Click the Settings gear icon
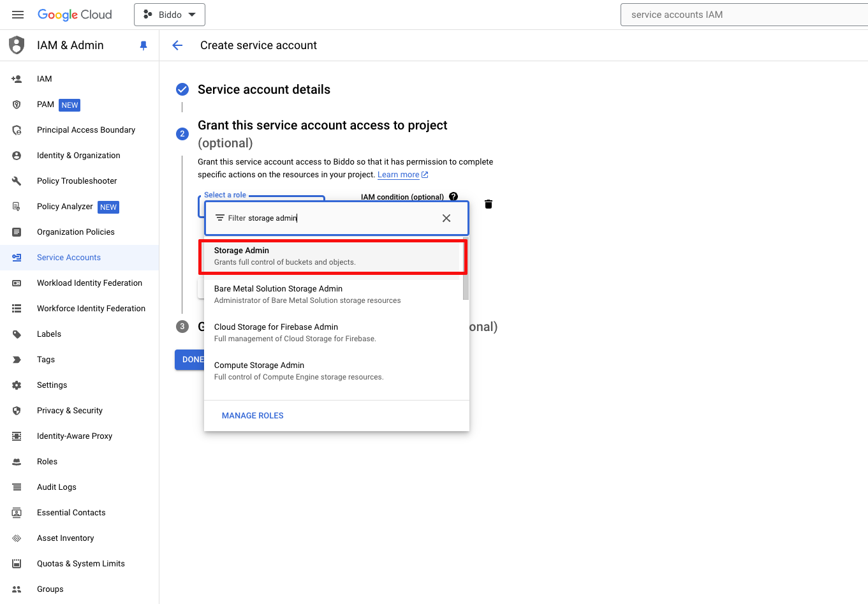Viewport: 868px width, 604px height. [17, 385]
